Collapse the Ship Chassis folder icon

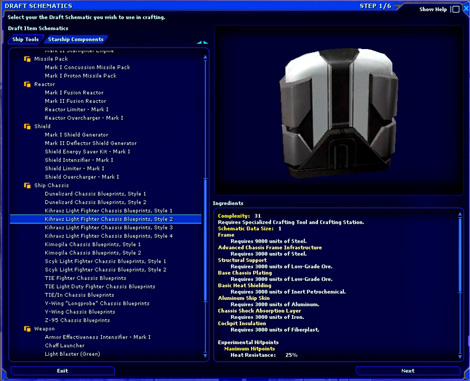click(27, 185)
